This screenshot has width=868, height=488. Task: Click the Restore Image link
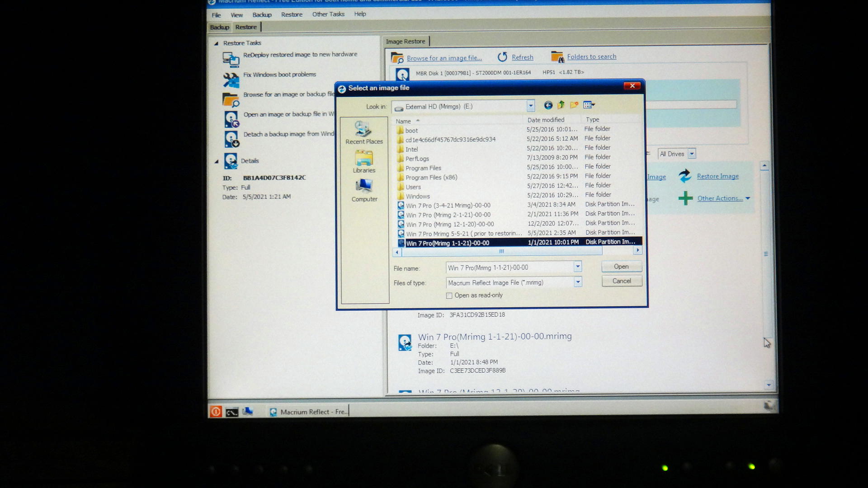[x=717, y=176]
